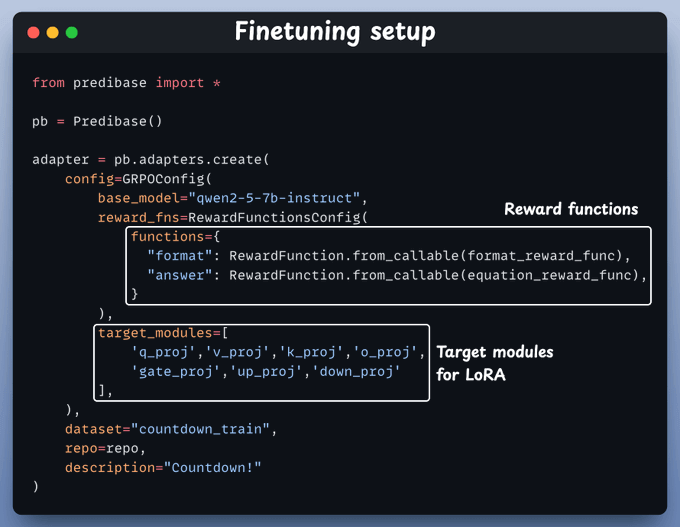Click the 'k_proj' string
The width and height of the screenshot is (680, 527).
pos(311,352)
